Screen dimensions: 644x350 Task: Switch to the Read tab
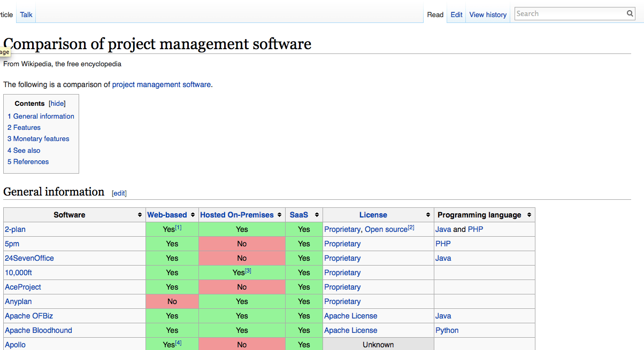(435, 14)
